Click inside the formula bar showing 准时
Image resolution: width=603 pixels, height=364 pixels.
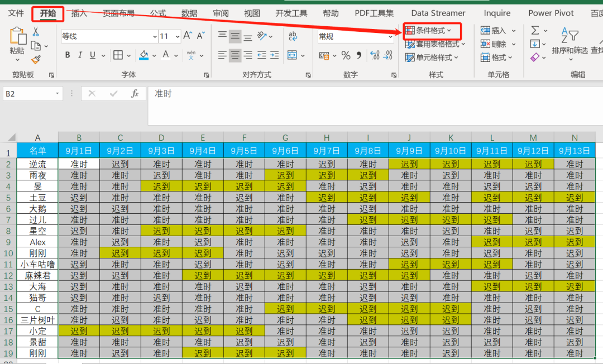tap(375, 106)
